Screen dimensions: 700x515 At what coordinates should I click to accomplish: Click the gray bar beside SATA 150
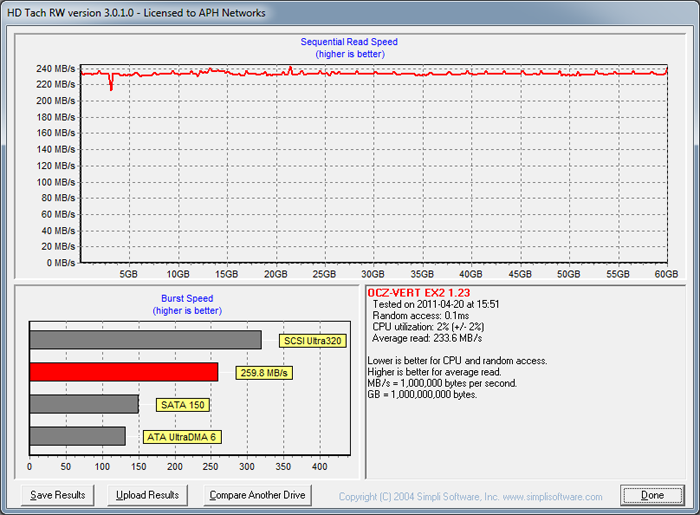point(84,404)
